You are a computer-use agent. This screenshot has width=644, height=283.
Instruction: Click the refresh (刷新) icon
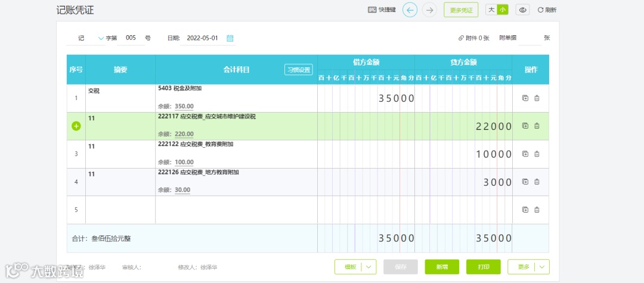point(540,10)
